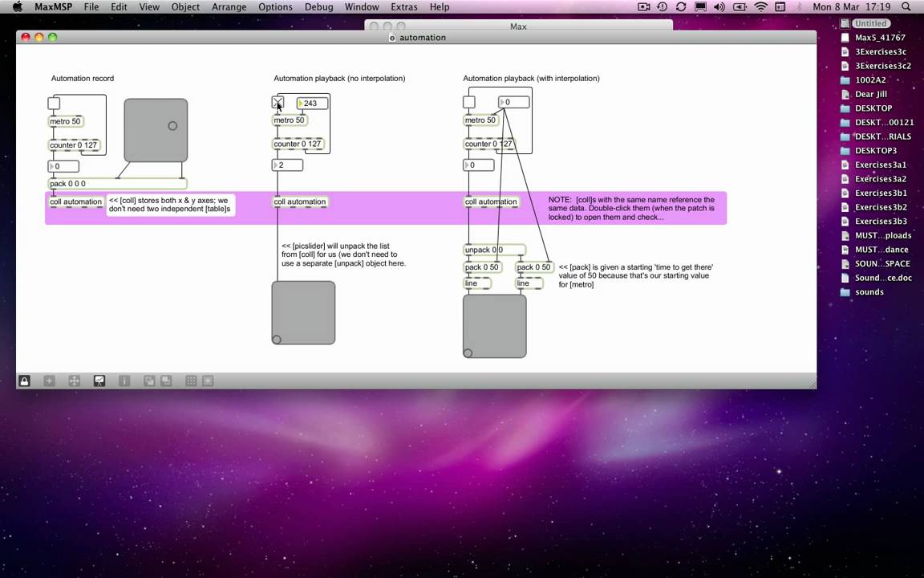Open the File menu

[91, 7]
